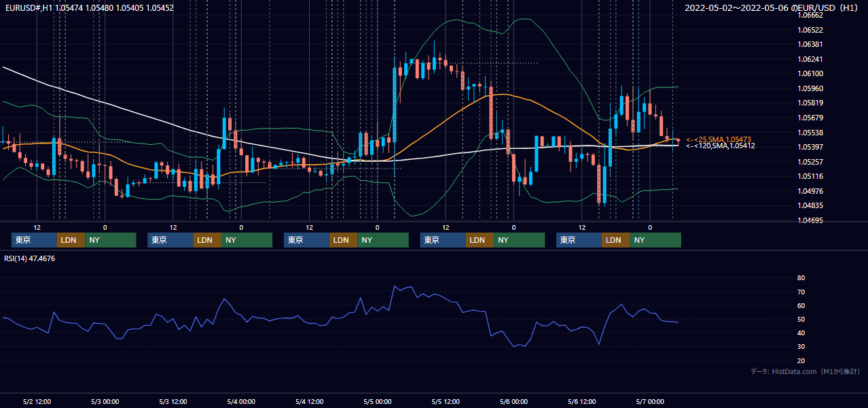Click the RSI scale value 80
This screenshot has height=408, width=868.
click(x=801, y=278)
